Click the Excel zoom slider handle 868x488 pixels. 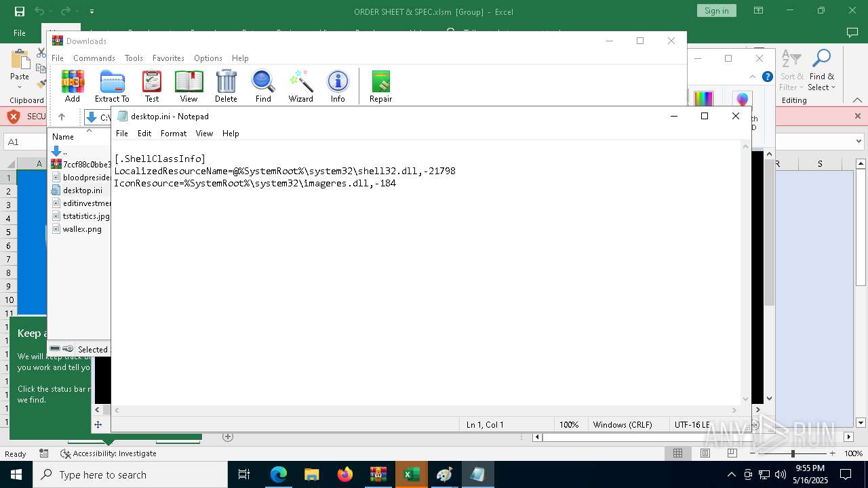tap(793, 453)
